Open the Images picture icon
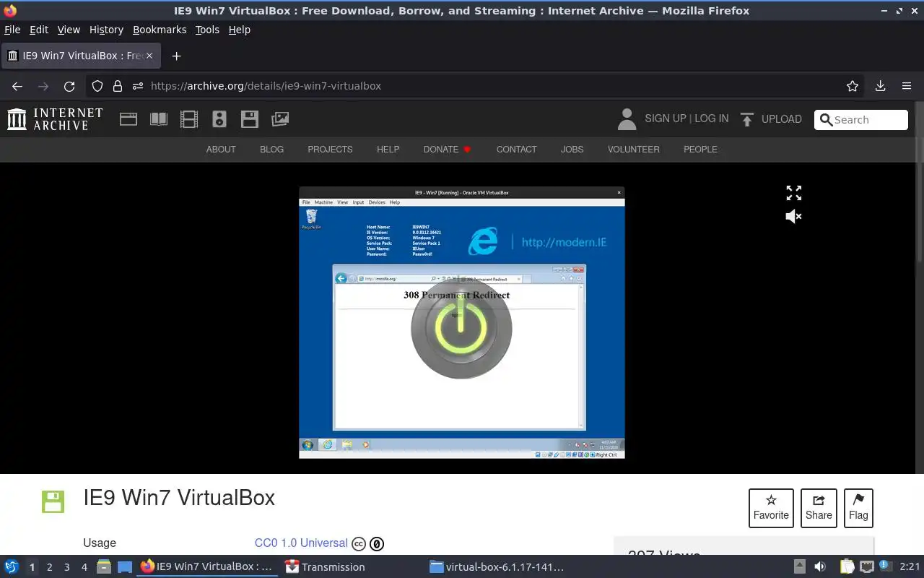This screenshot has height=578, width=924. (280, 119)
